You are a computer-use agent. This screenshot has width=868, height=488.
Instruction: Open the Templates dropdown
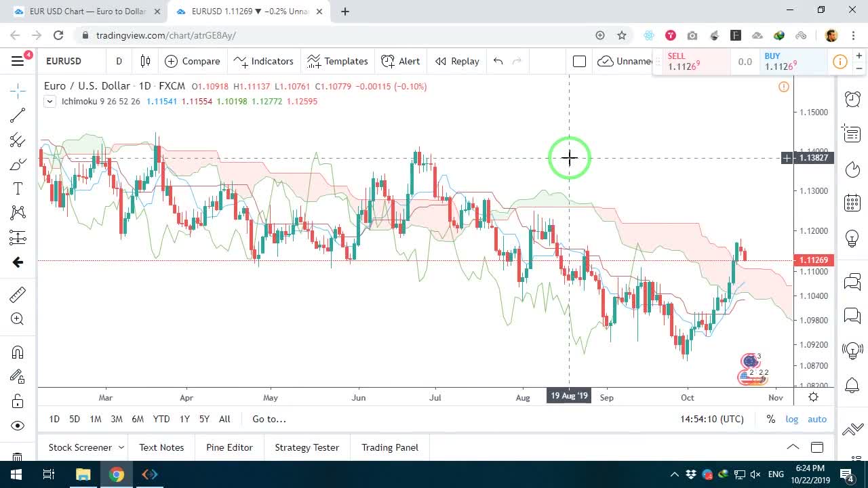point(337,61)
